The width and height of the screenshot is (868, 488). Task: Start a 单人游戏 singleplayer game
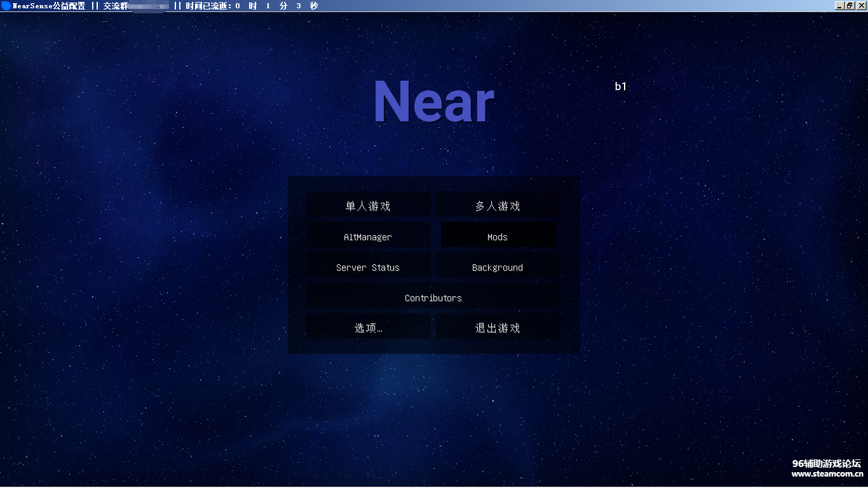click(368, 206)
